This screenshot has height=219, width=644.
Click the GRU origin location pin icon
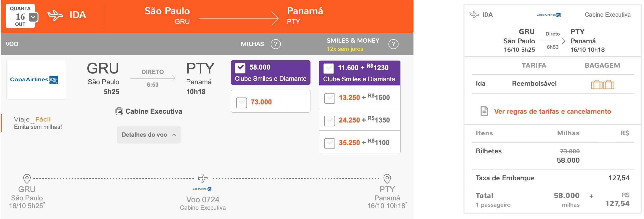tap(27, 179)
